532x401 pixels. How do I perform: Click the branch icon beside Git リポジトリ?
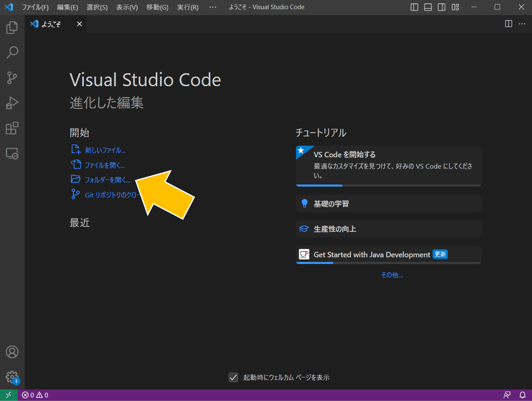[75, 194]
